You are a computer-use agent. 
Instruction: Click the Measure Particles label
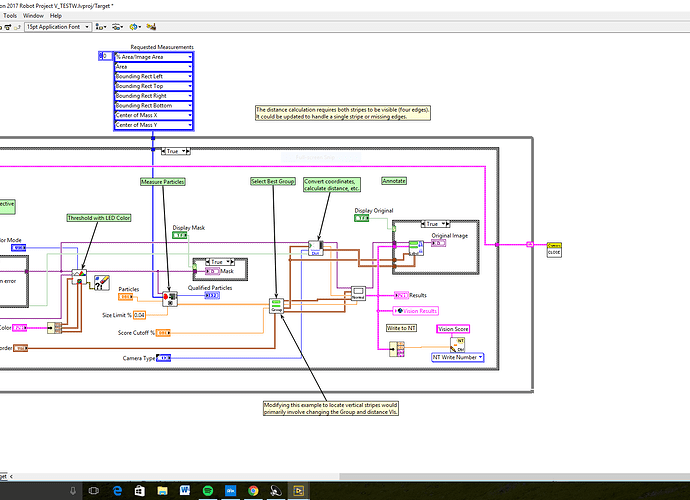pos(163,181)
